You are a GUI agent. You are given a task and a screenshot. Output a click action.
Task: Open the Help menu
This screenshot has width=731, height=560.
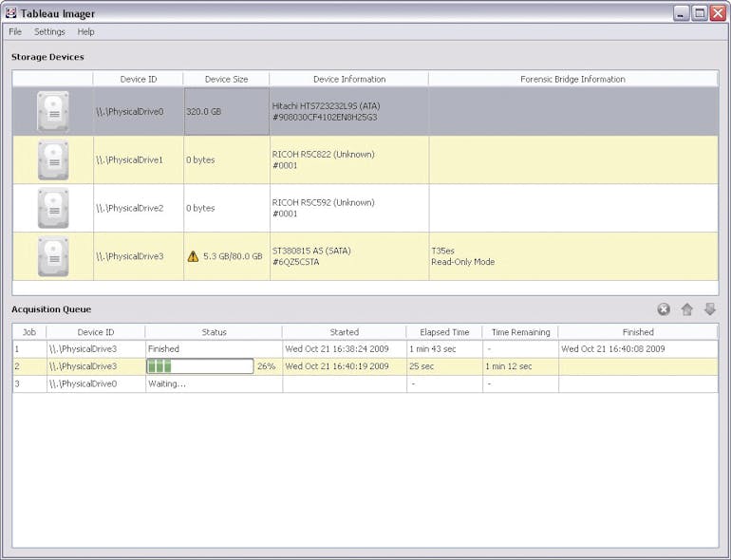tap(86, 31)
